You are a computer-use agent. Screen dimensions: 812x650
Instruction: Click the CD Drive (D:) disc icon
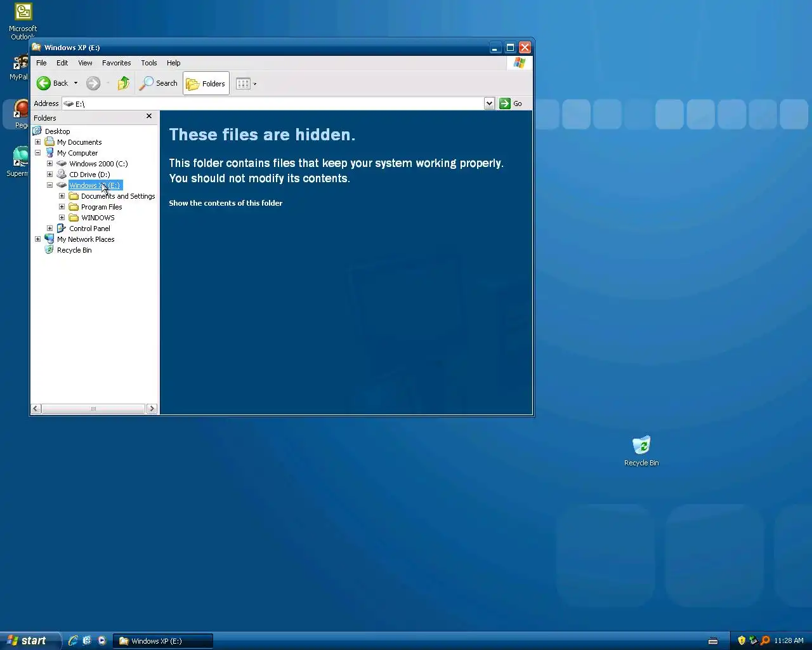[62, 175]
